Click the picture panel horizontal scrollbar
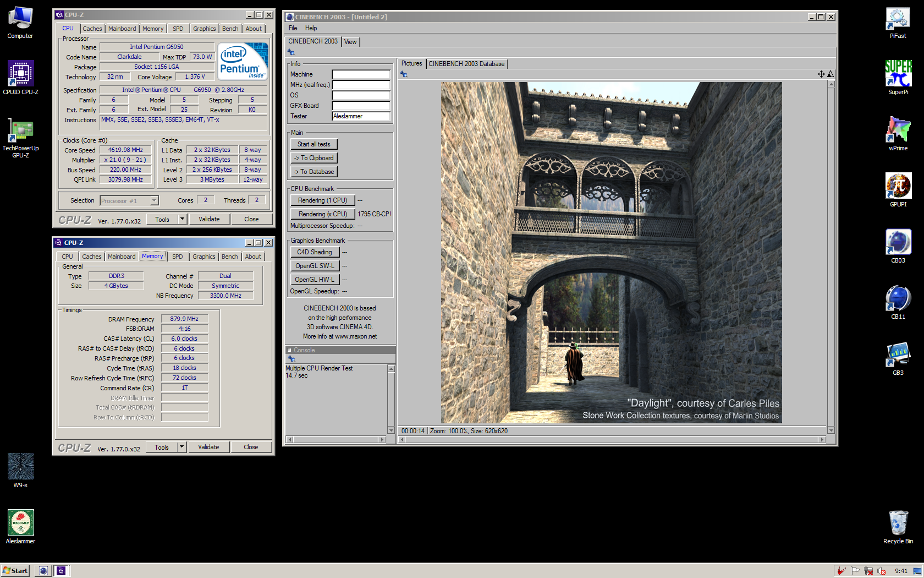The height and width of the screenshot is (578, 924). [x=612, y=439]
